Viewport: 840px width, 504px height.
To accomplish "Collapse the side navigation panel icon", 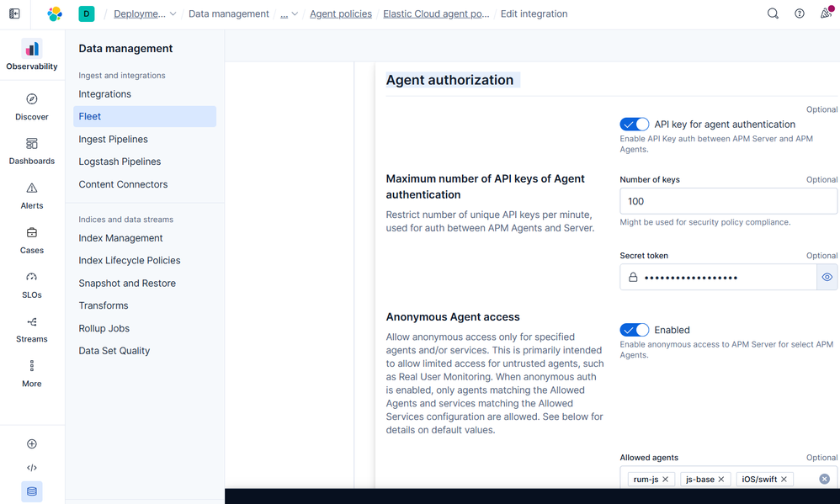I will pos(14,14).
